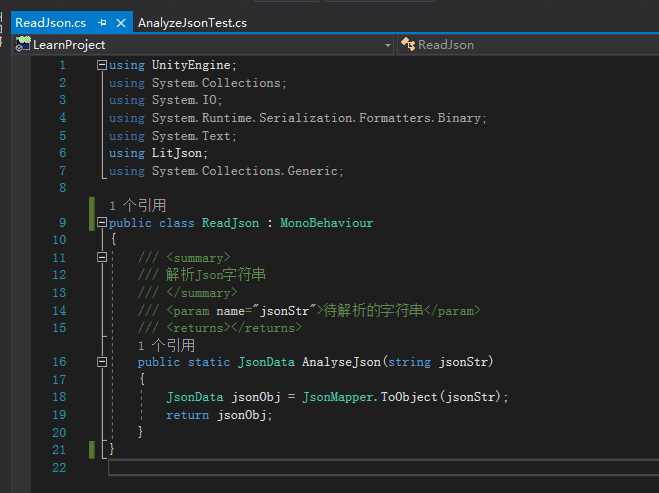Collapse the summary comment block
659x493 pixels.
[102, 257]
